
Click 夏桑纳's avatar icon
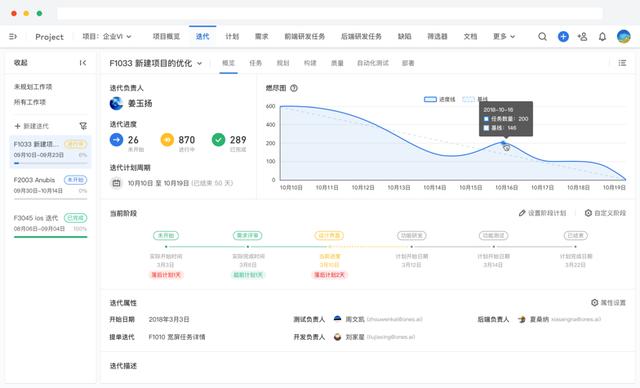tap(522, 319)
